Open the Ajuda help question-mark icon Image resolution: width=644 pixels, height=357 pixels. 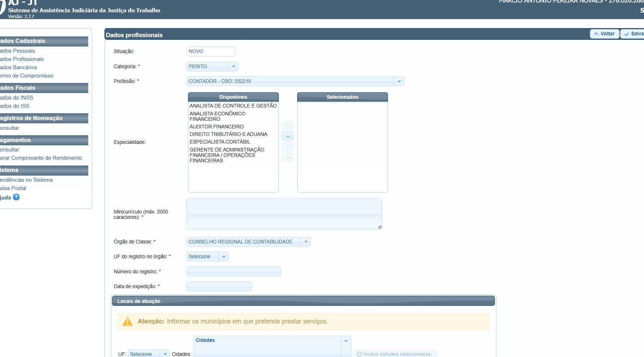16,197
